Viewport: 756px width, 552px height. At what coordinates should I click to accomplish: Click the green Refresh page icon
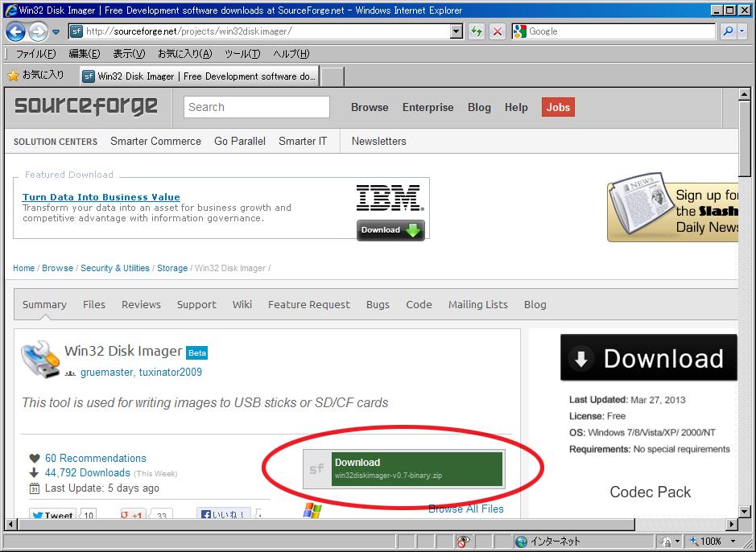click(477, 31)
